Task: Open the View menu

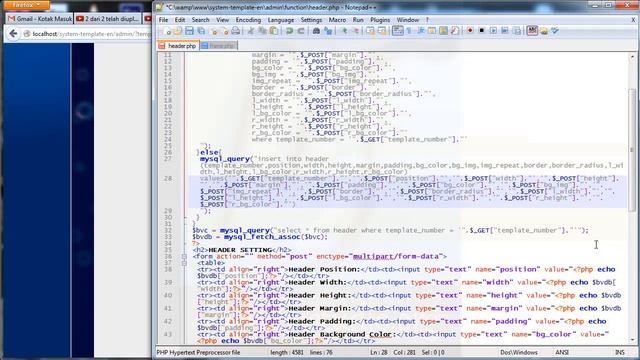Action: [x=222, y=20]
